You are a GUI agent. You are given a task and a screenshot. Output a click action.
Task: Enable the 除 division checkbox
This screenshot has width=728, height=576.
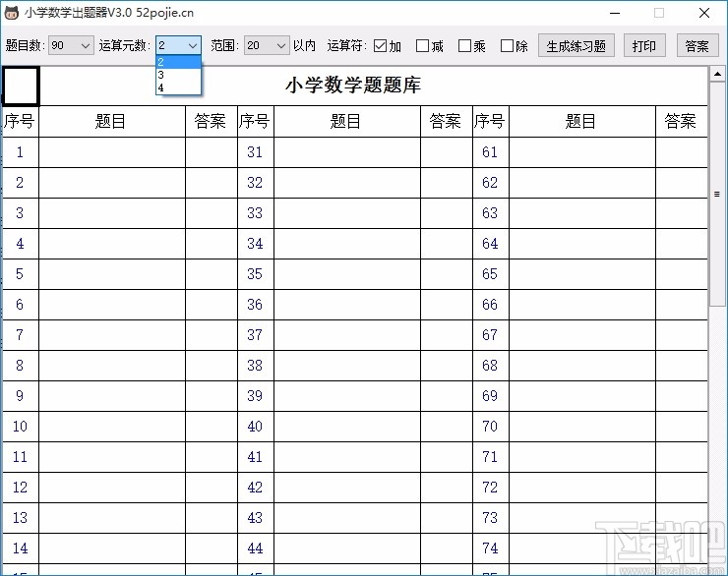[x=507, y=45]
